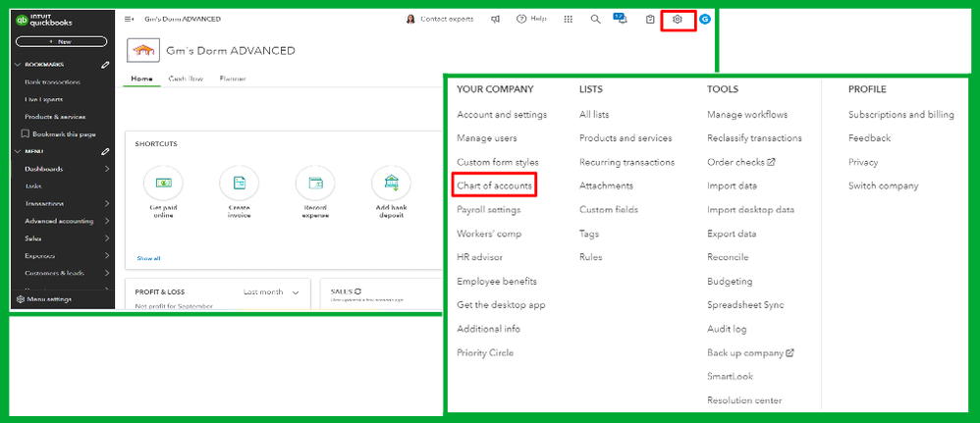Open Recurring transactions
The width and height of the screenshot is (980, 423).
(x=626, y=162)
